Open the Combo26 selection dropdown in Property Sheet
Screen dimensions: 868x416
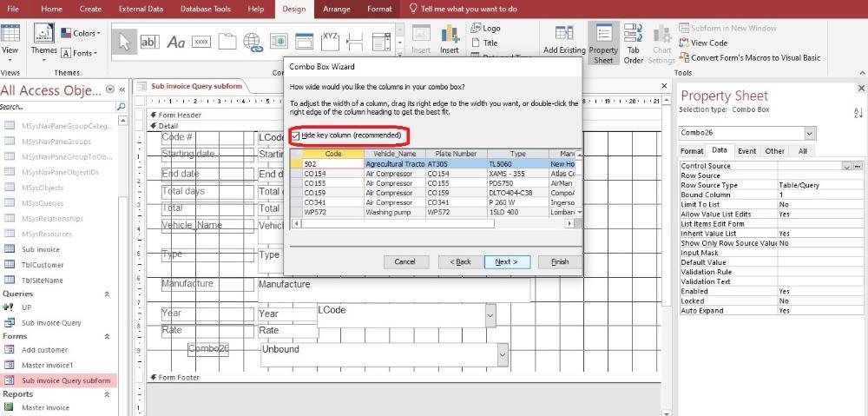click(x=810, y=133)
